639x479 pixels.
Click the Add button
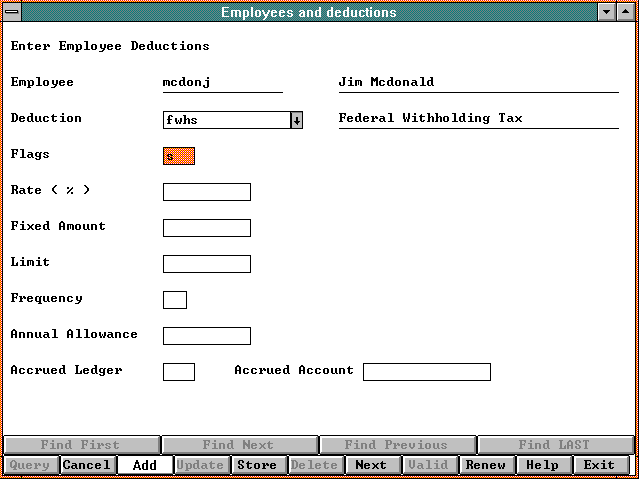pos(144,465)
